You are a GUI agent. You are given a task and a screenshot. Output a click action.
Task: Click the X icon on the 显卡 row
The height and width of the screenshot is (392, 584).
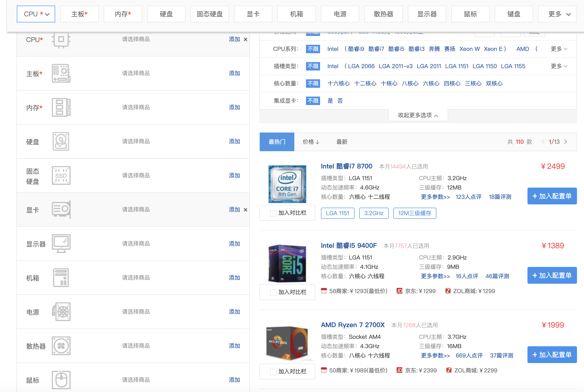[246, 210]
